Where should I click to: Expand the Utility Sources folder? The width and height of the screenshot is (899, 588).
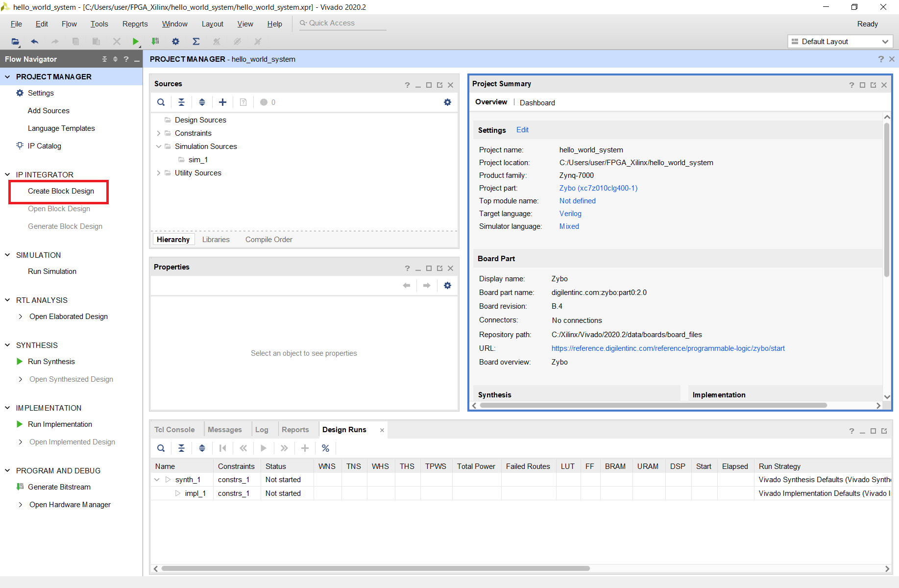click(x=158, y=173)
